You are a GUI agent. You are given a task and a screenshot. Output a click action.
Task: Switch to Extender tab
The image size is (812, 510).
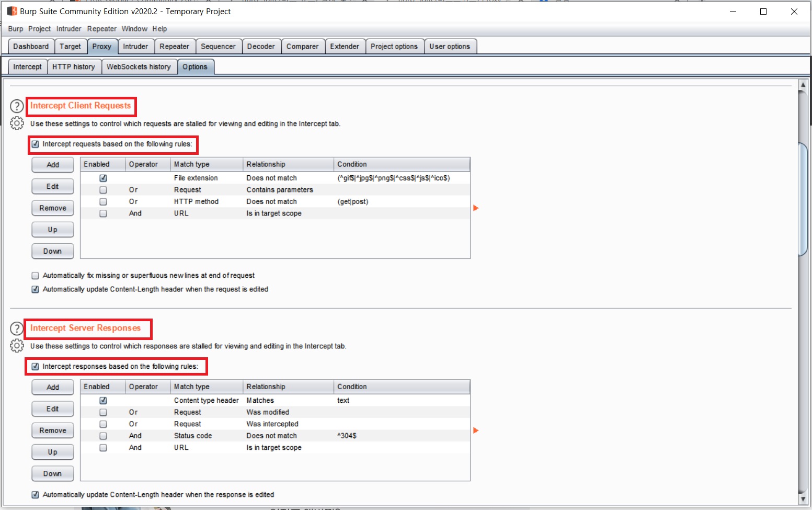[x=345, y=47]
